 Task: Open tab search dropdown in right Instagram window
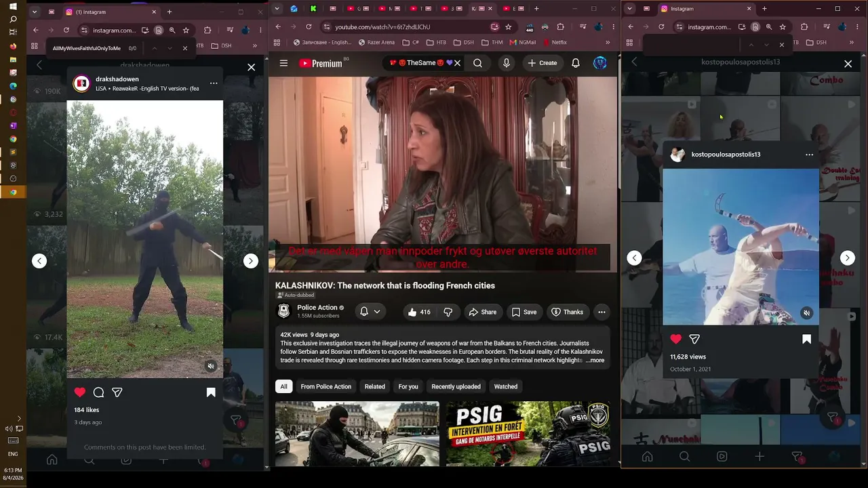pyautogui.click(x=629, y=9)
